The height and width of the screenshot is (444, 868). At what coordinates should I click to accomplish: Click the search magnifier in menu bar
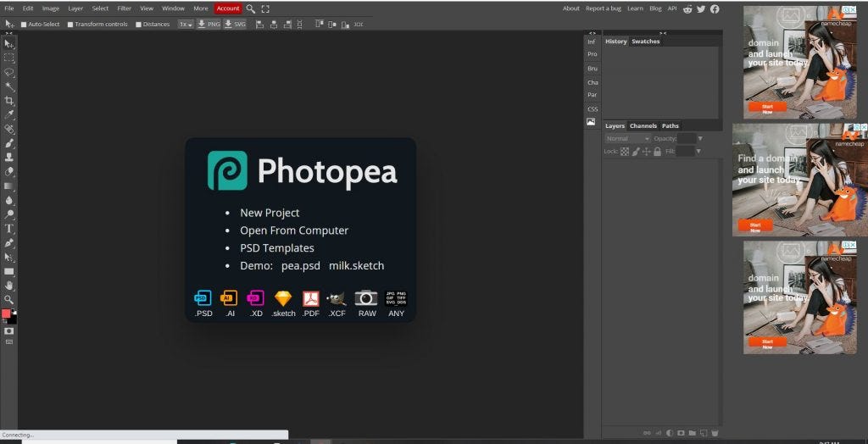[x=251, y=8]
